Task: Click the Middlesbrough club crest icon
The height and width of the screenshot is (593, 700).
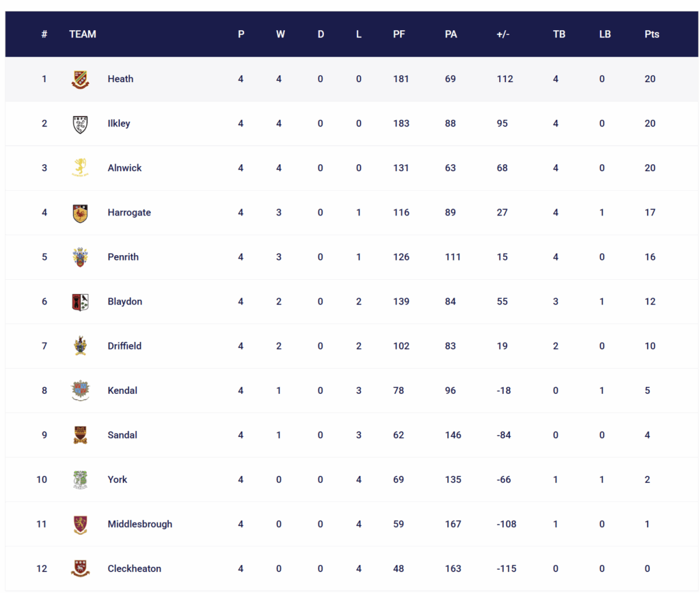Action: click(x=80, y=525)
